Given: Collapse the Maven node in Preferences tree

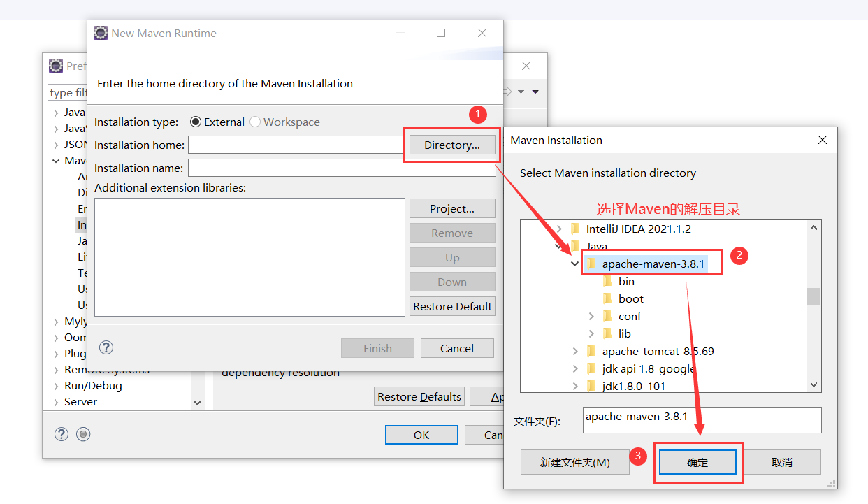Looking at the screenshot, I should click(x=56, y=161).
